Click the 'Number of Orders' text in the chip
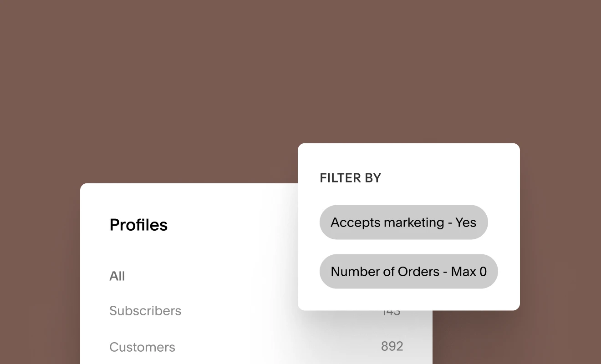This screenshot has height=364, width=601. pyautogui.click(x=385, y=272)
